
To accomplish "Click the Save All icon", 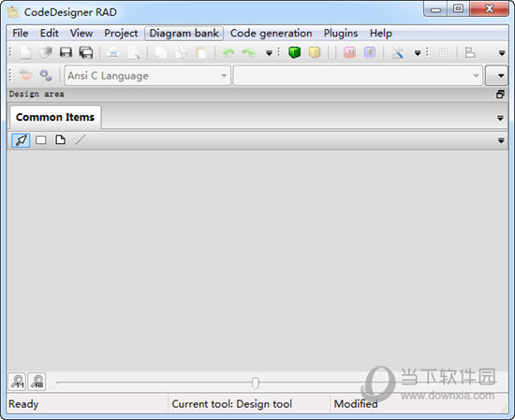I will tap(86, 52).
